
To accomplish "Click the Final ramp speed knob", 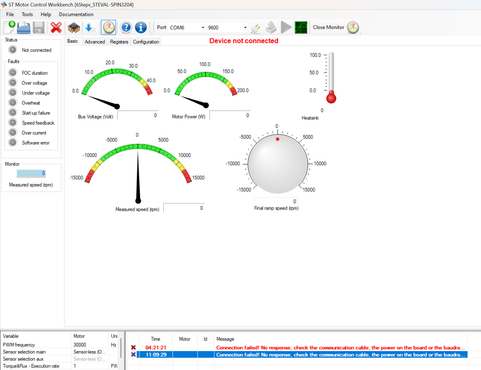I will [x=277, y=164].
